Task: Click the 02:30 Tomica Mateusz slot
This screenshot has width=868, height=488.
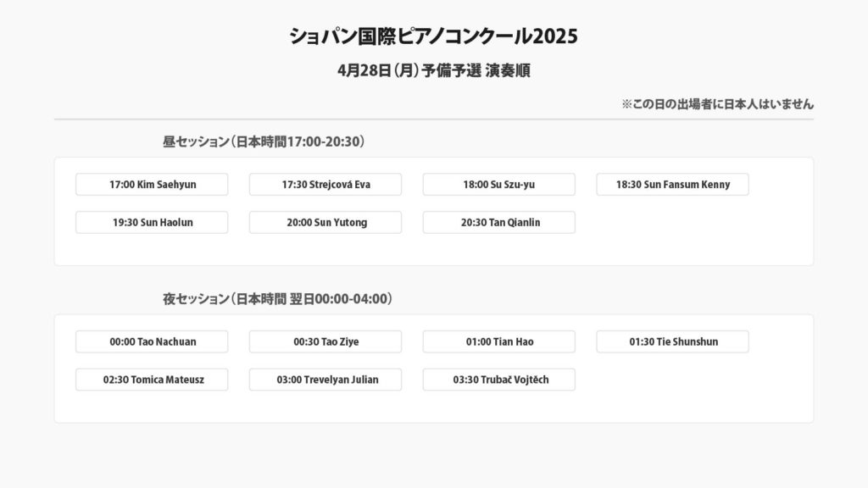Action: pyautogui.click(x=152, y=380)
